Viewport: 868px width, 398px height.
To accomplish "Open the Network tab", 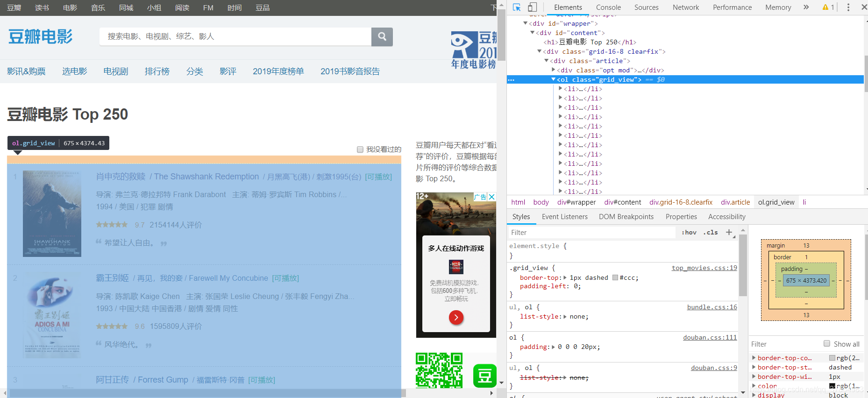I will click(686, 7).
